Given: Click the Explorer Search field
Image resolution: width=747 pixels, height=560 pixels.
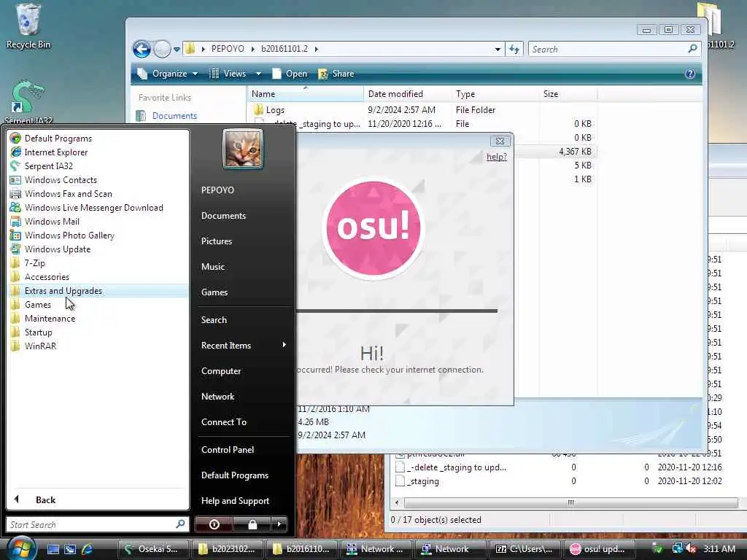Looking at the screenshot, I should [x=614, y=49].
